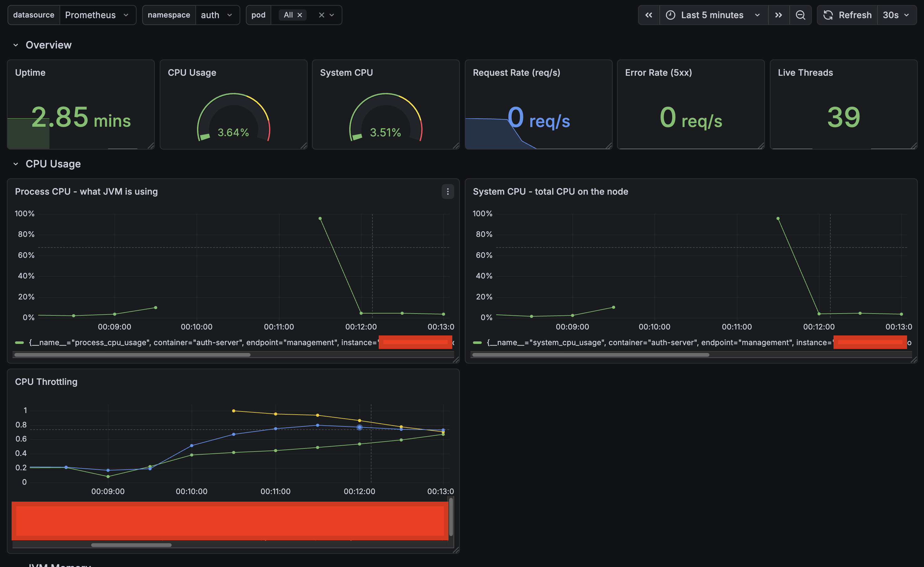This screenshot has height=567, width=924.
Task: Click the circular refresh arrows icon
Action: 828,15
